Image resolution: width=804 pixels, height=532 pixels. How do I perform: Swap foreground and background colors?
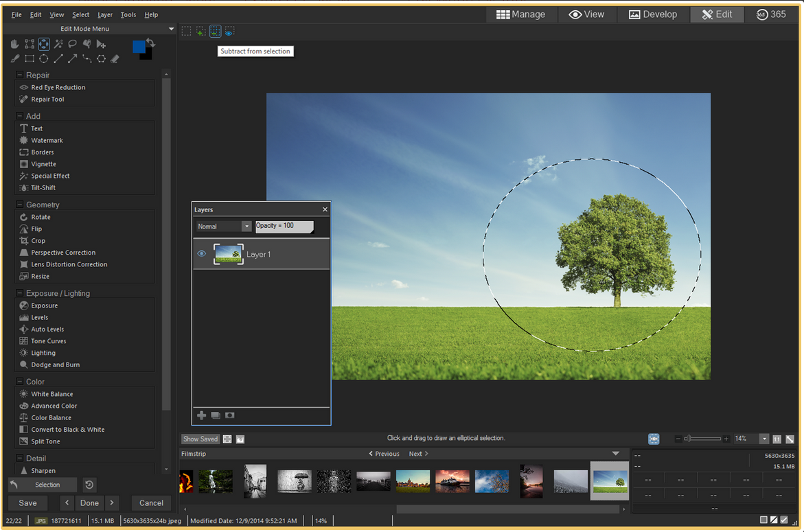pos(151,43)
